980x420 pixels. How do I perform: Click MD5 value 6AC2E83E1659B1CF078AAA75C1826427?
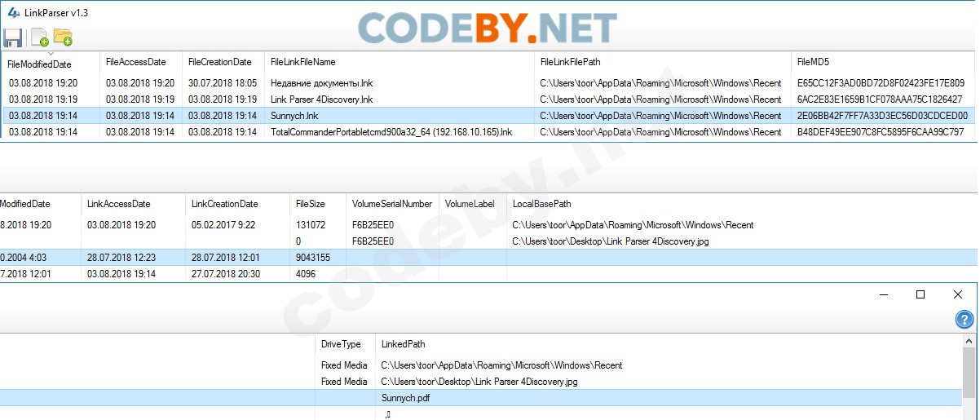click(x=881, y=99)
